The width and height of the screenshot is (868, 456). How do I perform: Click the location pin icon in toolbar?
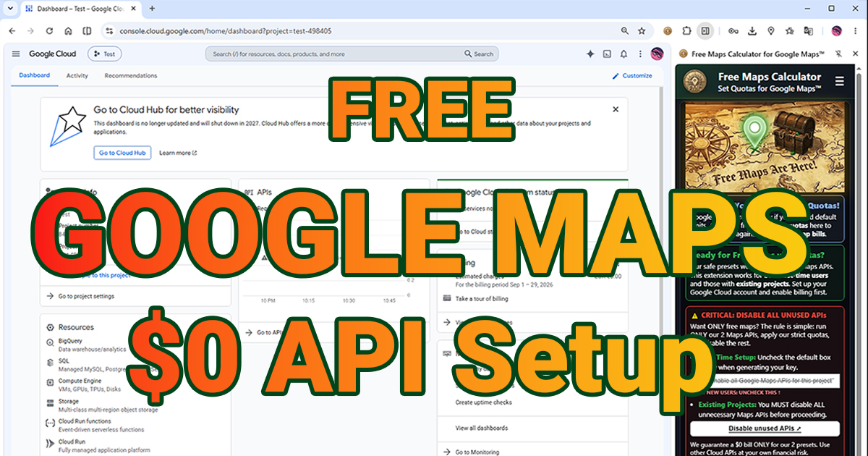[771, 30]
